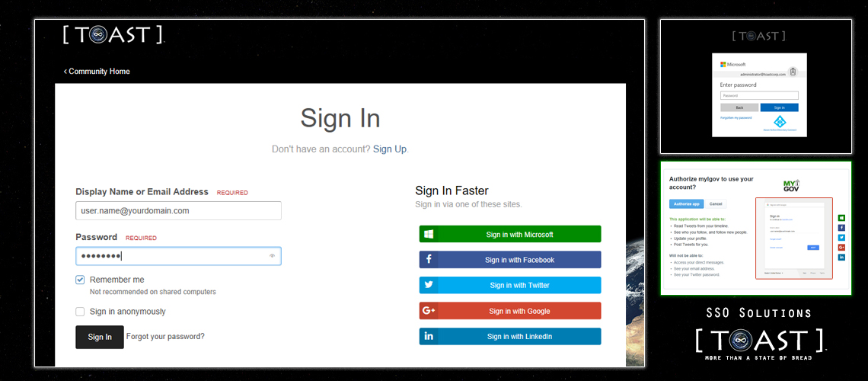The width and height of the screenshot is (868, 381).
Task: Click Cancel in authorize panel
Action: pos(716,203)
